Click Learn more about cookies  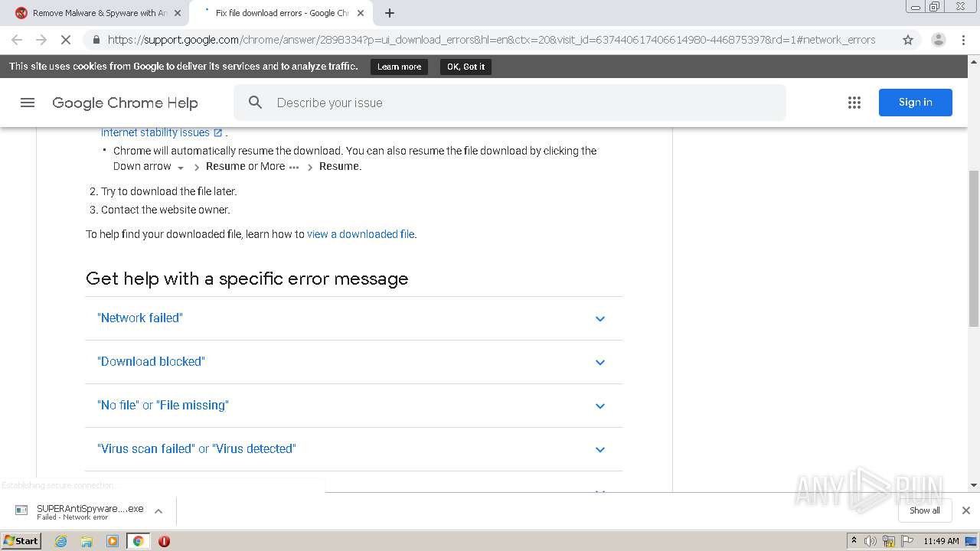pos(399,67)
